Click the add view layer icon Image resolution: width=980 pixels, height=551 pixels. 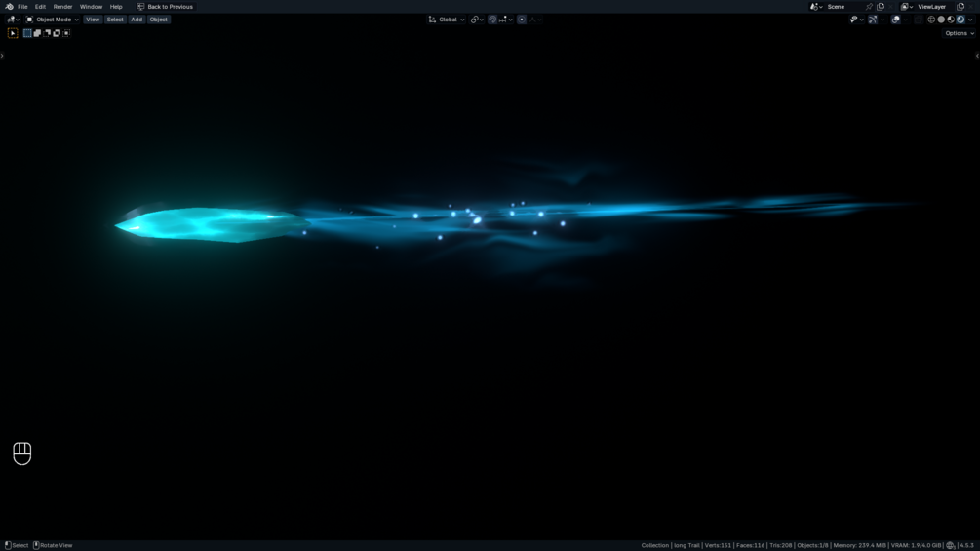[960, 6]
